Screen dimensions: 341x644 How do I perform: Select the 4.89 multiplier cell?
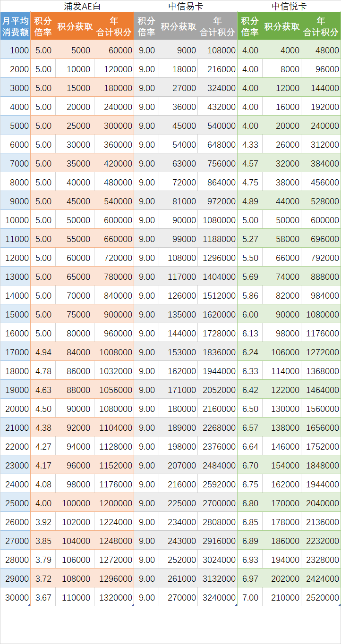tap(250, 201)
